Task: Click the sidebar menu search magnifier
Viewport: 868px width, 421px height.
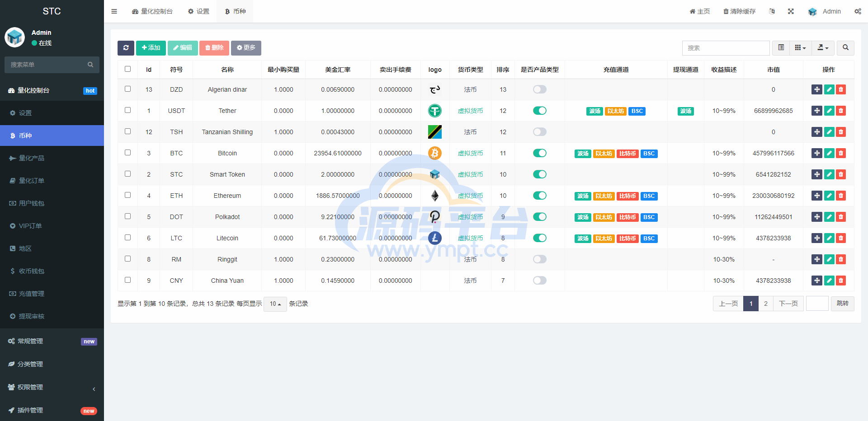Action: (90, 65)
